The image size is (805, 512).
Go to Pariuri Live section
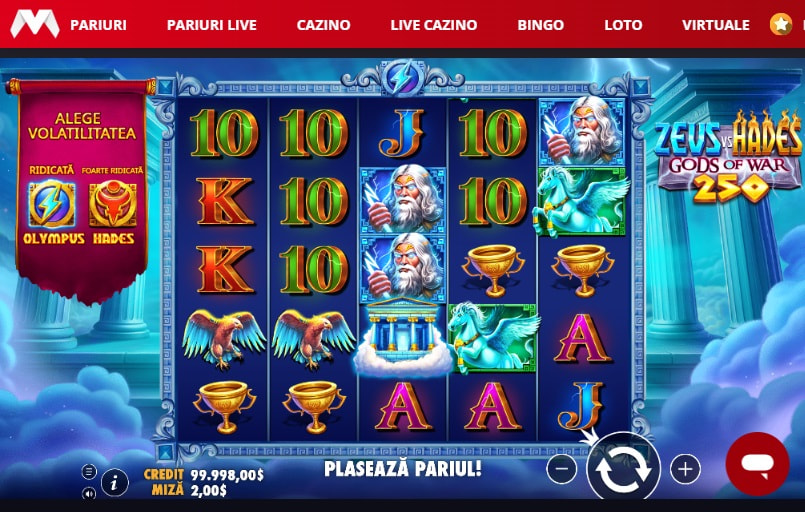pyautogui.click(x=212, y=25)
